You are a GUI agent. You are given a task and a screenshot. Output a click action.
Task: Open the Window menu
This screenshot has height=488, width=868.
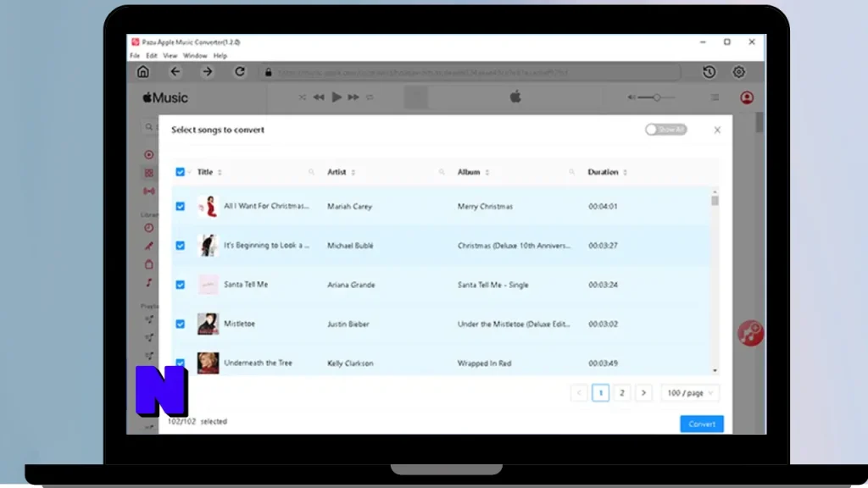point(195,56)
